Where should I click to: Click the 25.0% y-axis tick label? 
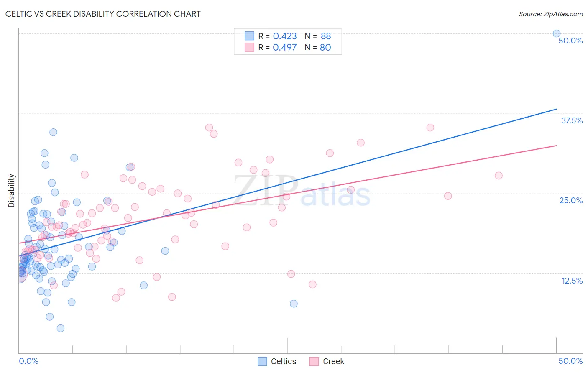[571, 200]
